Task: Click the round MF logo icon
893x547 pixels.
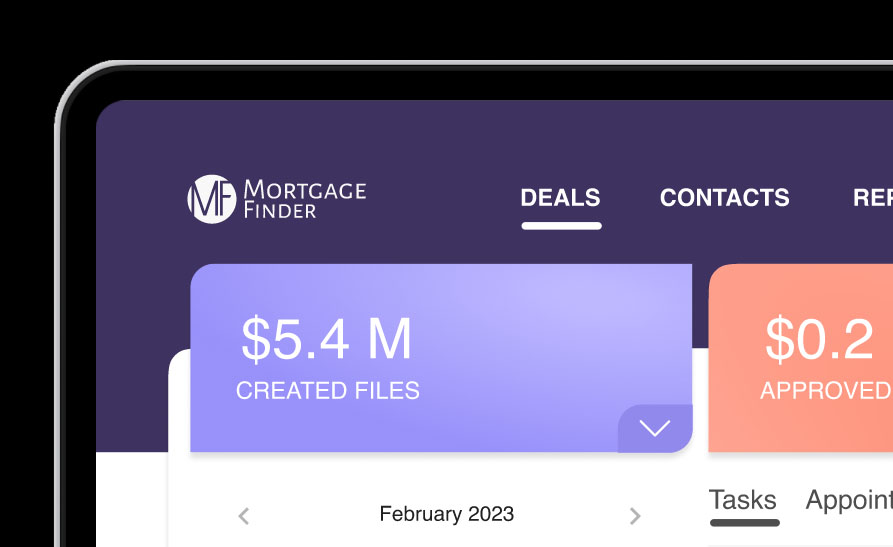Action: tap(212, 199)
